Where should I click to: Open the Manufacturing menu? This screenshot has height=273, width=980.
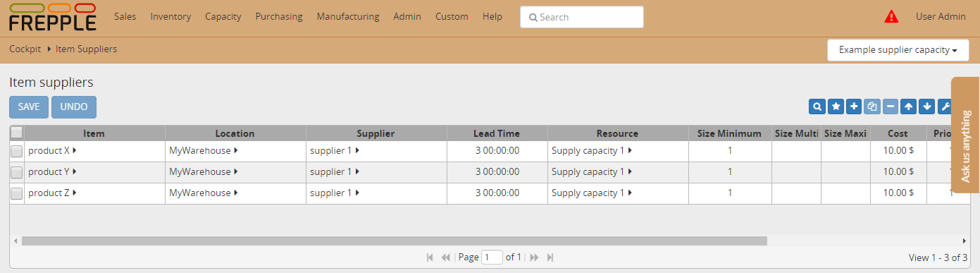click(348, 16)
